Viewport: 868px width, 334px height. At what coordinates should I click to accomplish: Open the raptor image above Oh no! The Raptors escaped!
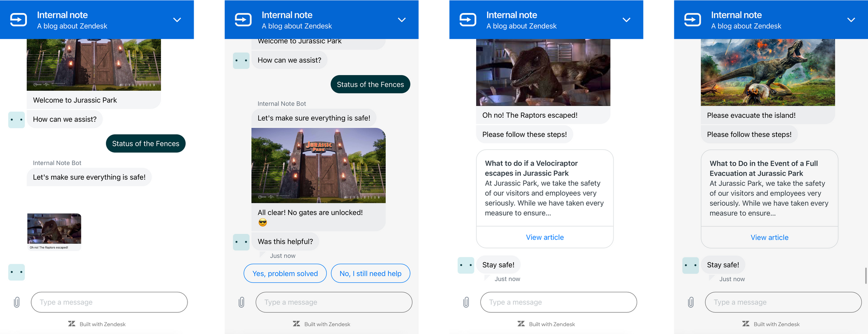click(x=543, y=72)
